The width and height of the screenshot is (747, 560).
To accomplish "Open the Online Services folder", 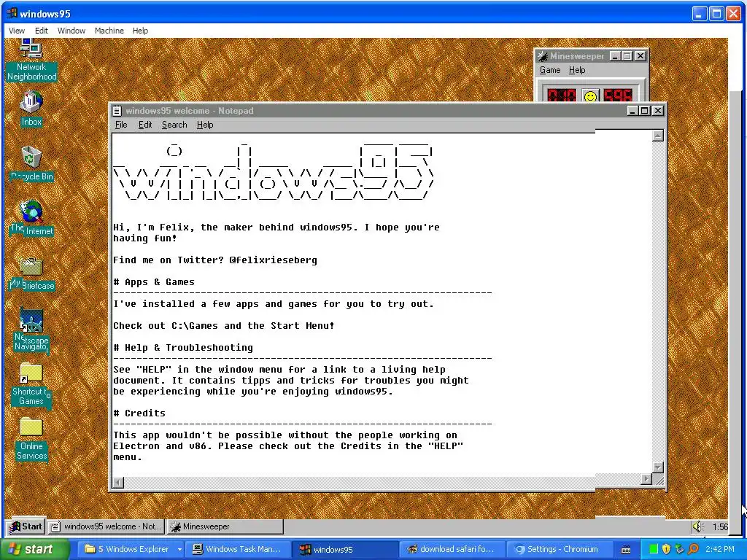I will [x=31, y=439].
